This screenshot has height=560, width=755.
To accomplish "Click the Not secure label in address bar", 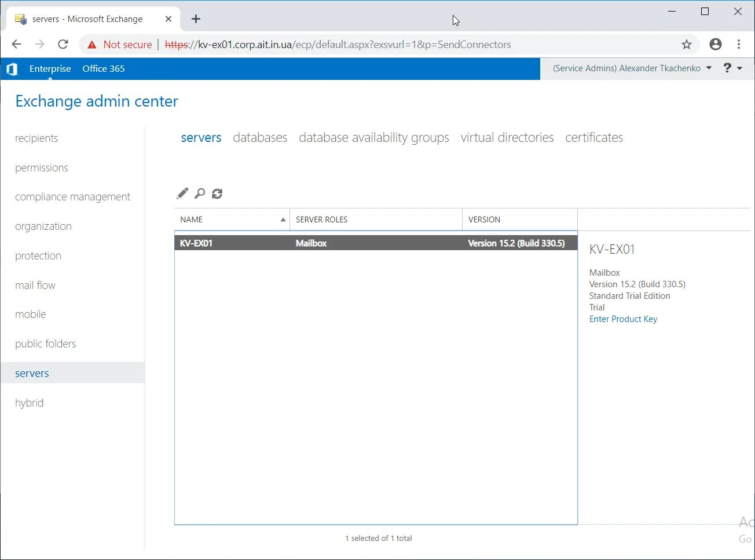I will (x=127, y=45).
